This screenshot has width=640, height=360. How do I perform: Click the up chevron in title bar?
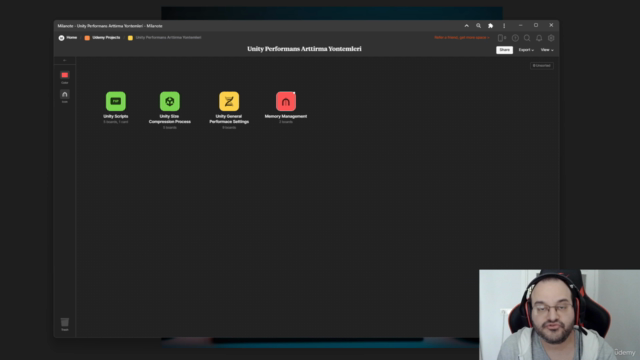467,26
